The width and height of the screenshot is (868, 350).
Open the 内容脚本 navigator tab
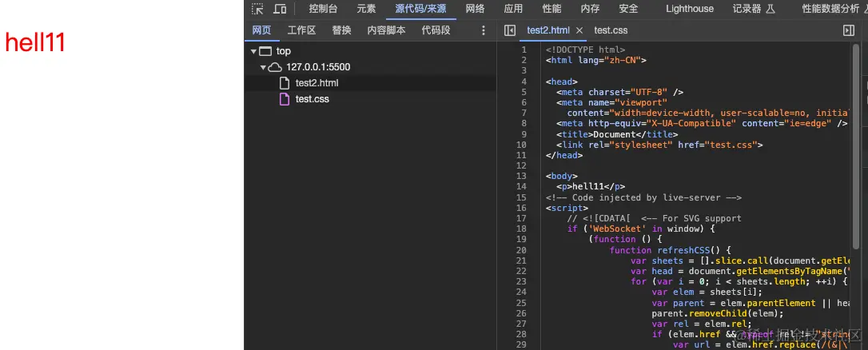pos(386,30)
